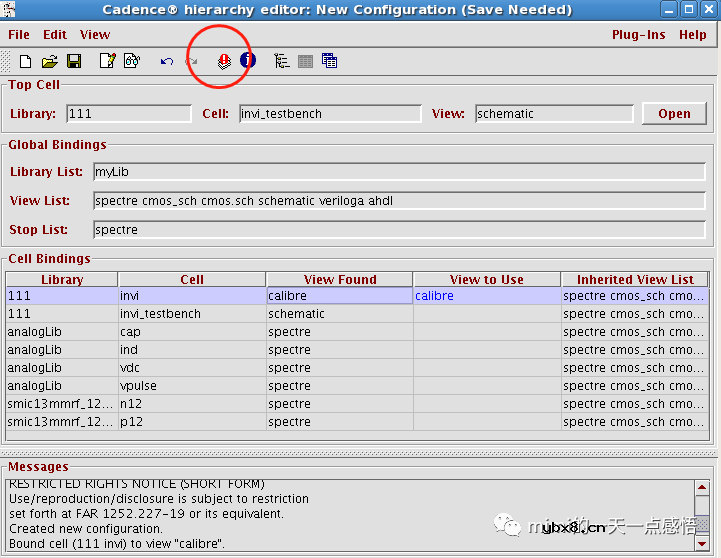Click the View Found column header
Screen dimensions: 721x558
340,280
